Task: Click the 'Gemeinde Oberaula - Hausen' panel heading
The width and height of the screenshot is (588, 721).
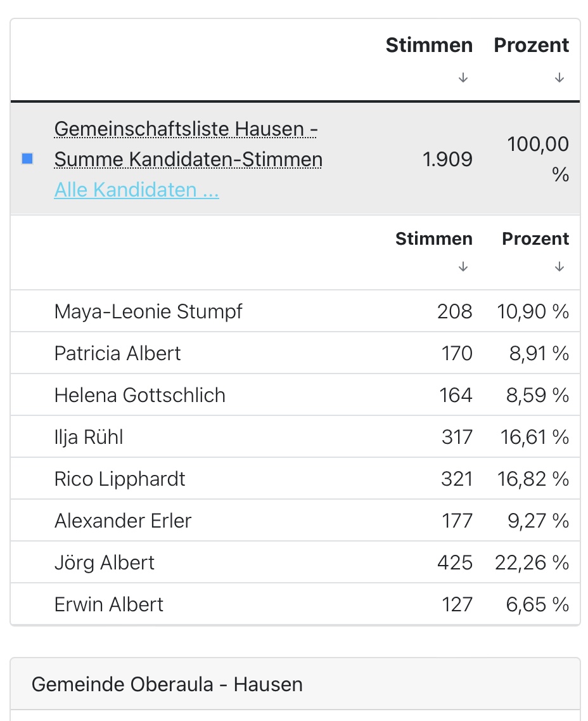Action: click(167, 684)
